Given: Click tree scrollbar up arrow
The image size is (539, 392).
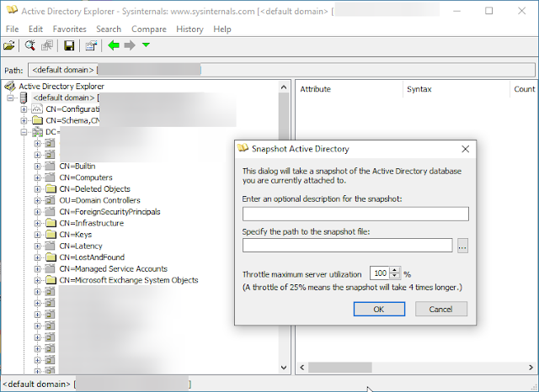Looking at the screenshot, I should coord(284,87).
